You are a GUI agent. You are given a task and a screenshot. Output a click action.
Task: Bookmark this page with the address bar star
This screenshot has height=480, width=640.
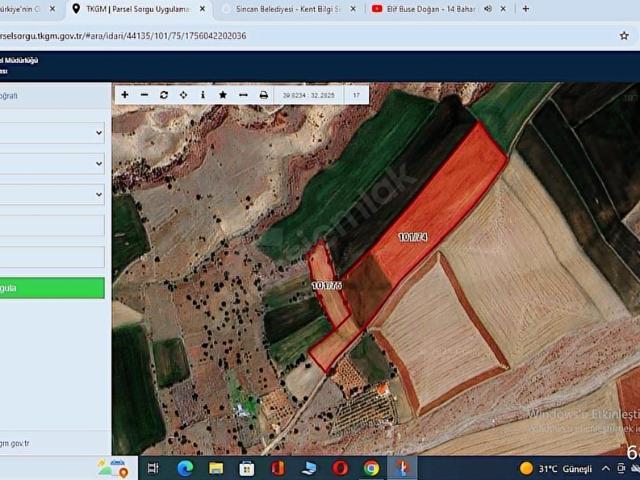pyautogui.click(x=624, y=35)
